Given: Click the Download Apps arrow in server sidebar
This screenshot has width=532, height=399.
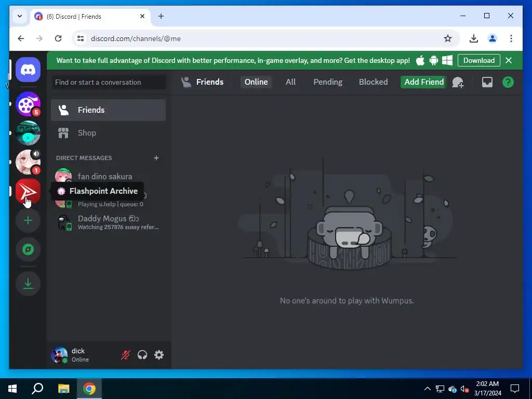Looking at the screenshot, I should click(x=28, y=283).
